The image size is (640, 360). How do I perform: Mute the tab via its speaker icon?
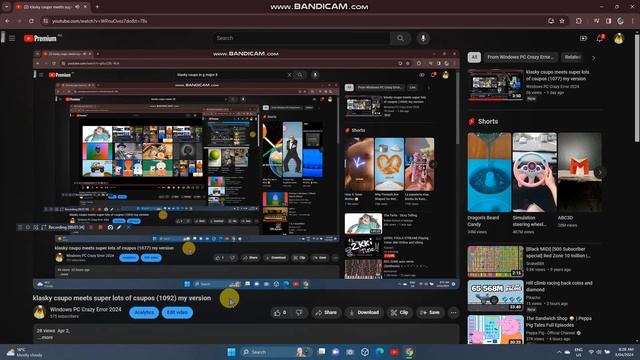tap(78, 7)
